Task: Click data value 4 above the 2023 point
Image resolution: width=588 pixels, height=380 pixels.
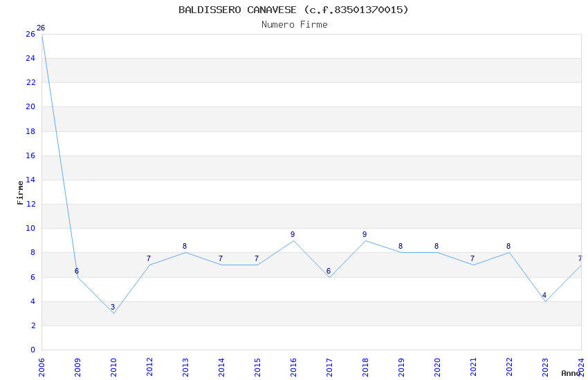Action: pos(544,294)
